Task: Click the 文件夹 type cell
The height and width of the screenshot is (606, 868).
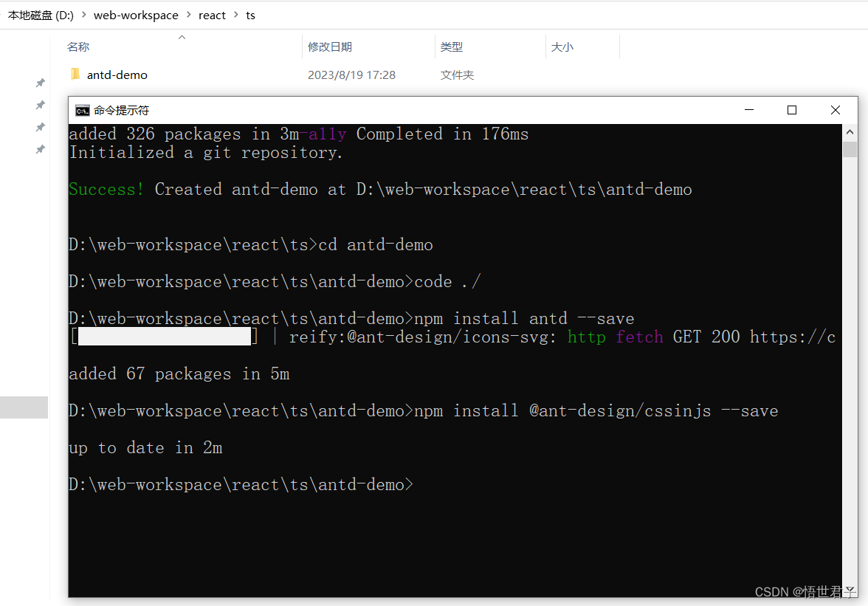Action: [x=457, y=75]
